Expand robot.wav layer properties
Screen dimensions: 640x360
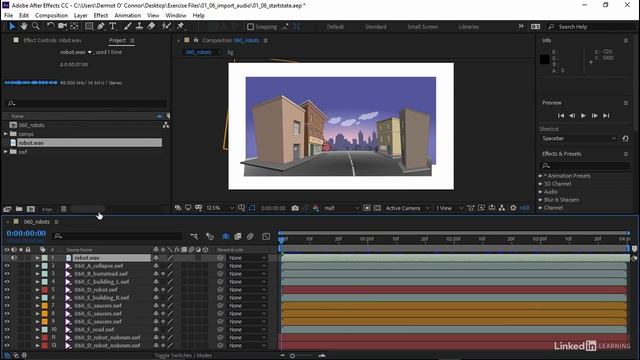[x=37, y=258]
